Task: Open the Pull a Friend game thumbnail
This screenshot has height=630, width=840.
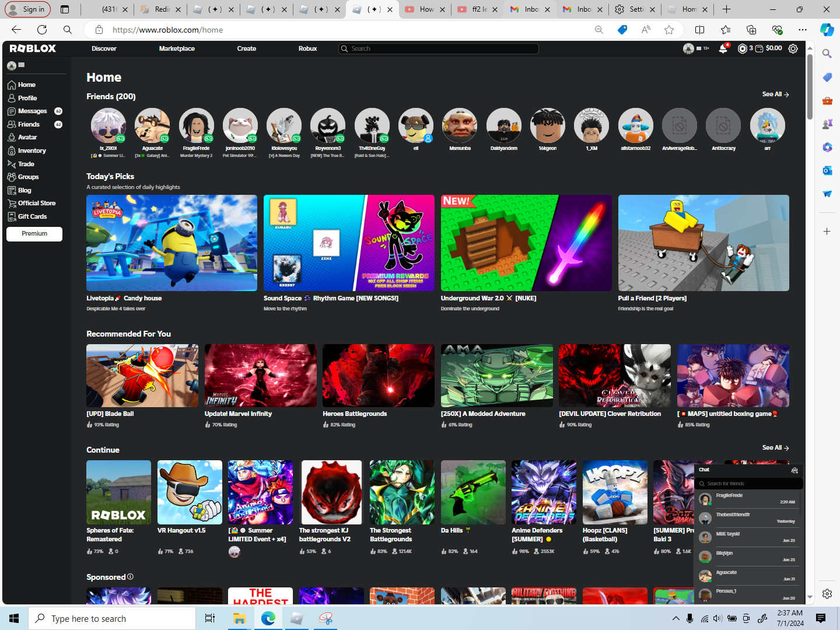Action: [x=703, y=243]
